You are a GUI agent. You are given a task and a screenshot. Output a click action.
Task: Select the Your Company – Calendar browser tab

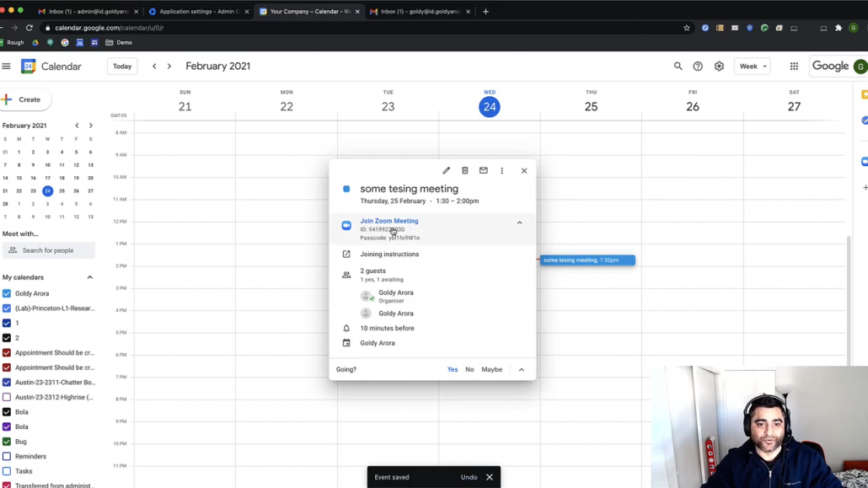coord(309,11)
